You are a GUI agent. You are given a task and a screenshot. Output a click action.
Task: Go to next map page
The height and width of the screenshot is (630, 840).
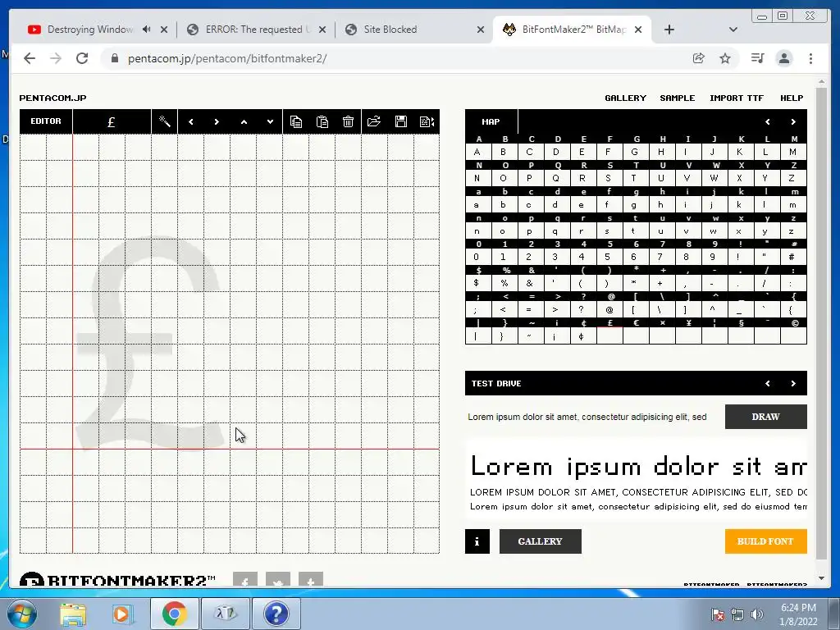point(793,121)
